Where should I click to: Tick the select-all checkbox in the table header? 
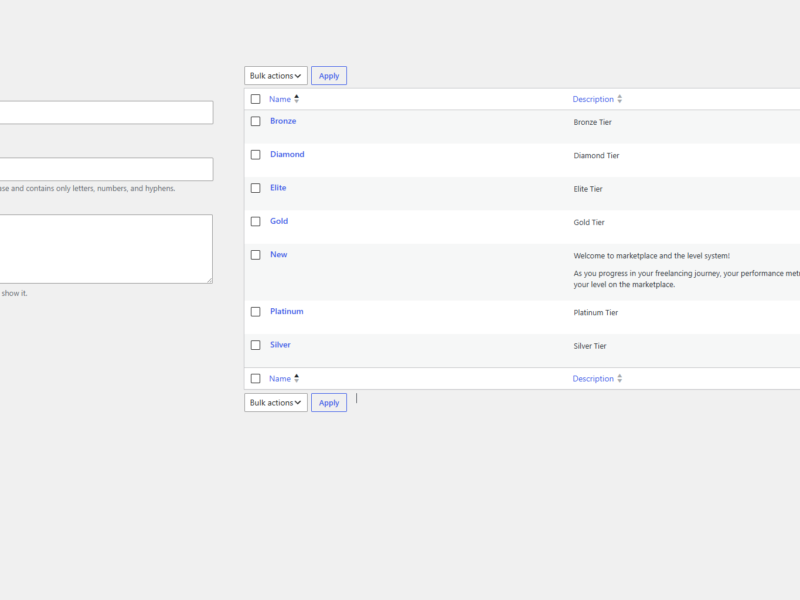click(x=256, y=99)
